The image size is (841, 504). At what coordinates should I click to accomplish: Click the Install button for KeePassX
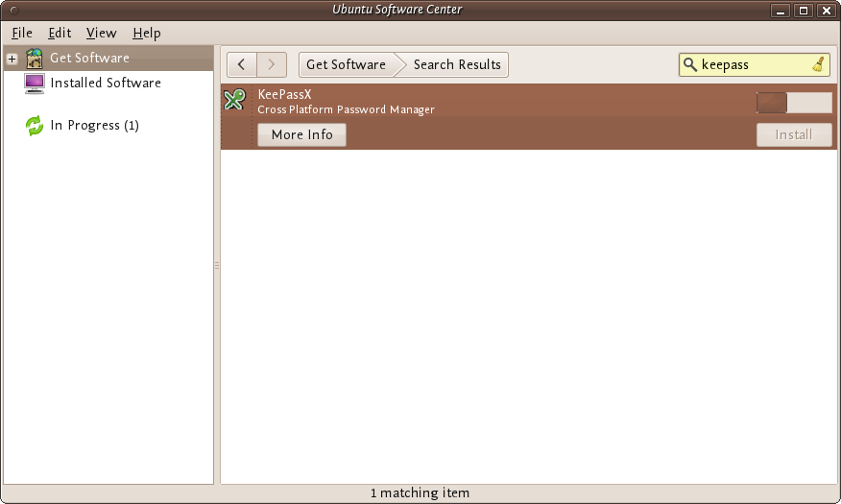click(794, 134)
